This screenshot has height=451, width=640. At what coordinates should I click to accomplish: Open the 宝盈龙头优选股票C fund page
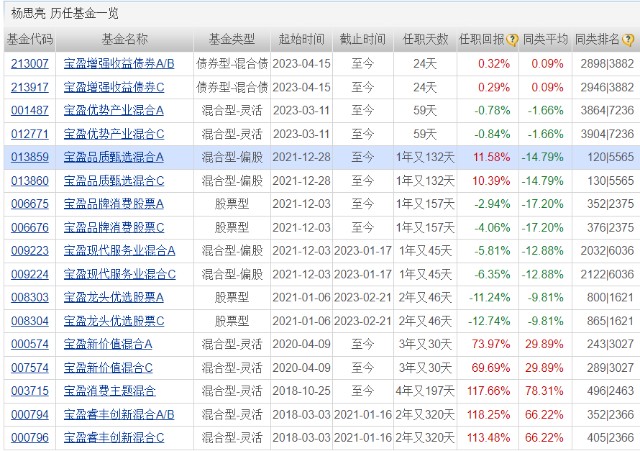pos(114,321)
